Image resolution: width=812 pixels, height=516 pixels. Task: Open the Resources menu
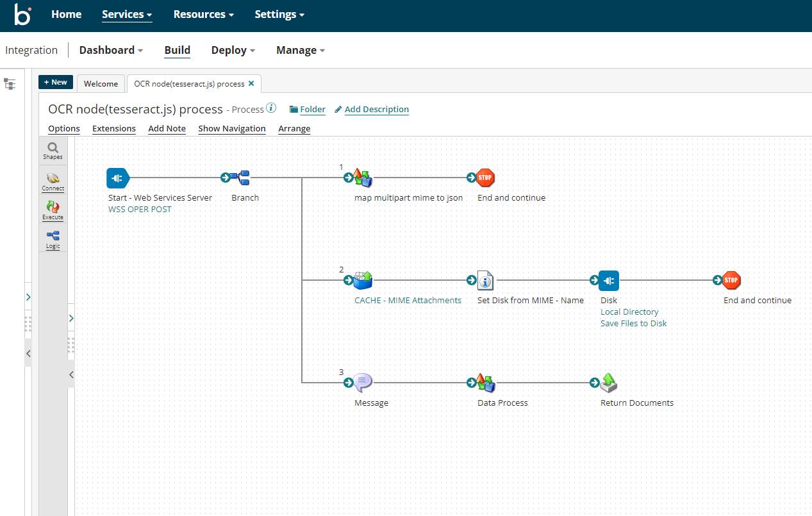[203, 14]
